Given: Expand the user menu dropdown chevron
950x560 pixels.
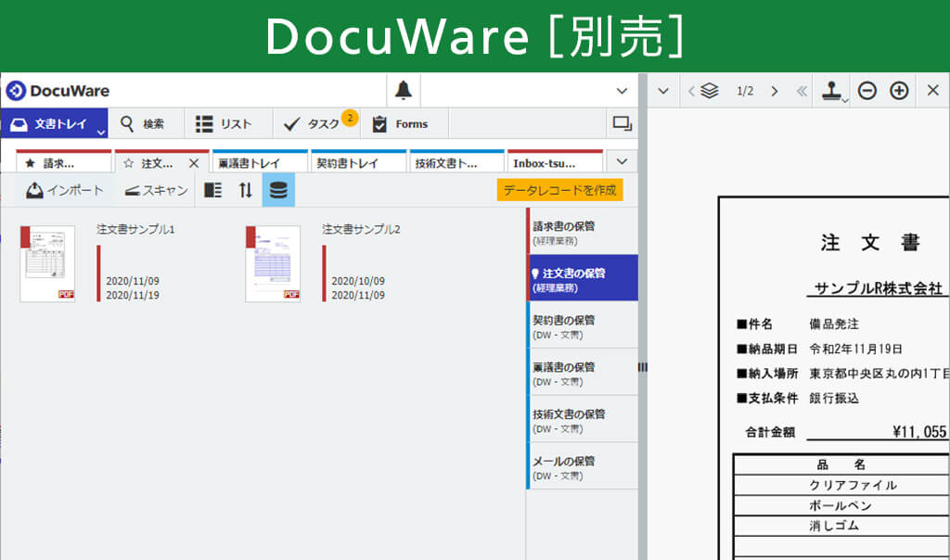Looking at the screenshot, I should (x=622, y=90).
